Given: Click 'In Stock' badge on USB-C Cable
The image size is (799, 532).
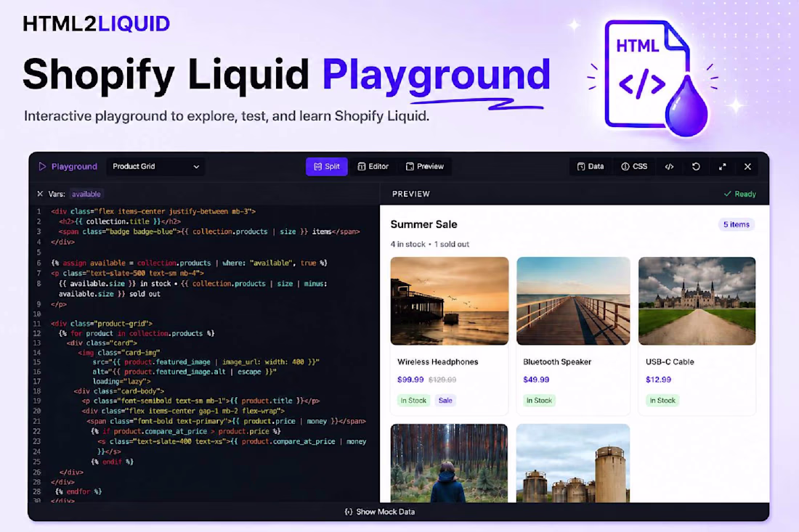Looking at the screenshot, I should [662, 401].
